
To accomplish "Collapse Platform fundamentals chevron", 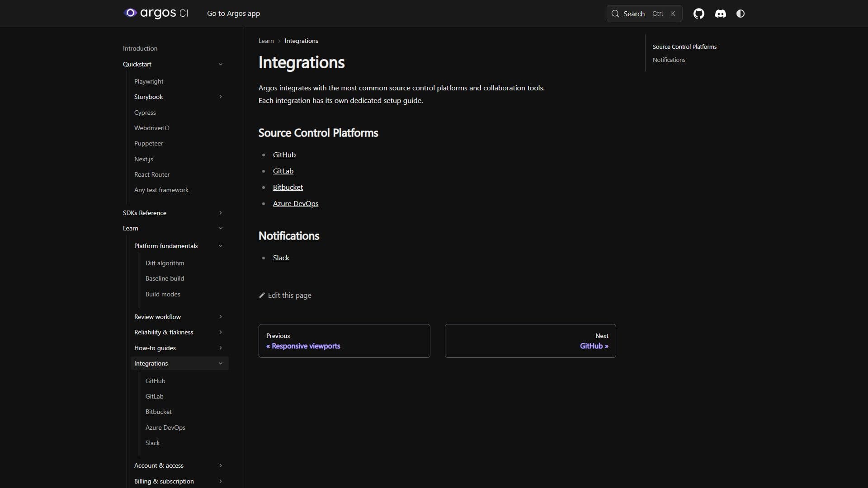I will [221, 246].
